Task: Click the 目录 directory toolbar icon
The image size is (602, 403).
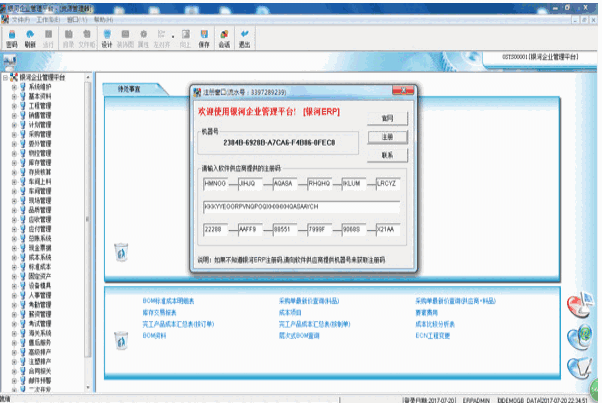Action: (x=68, y=39)
